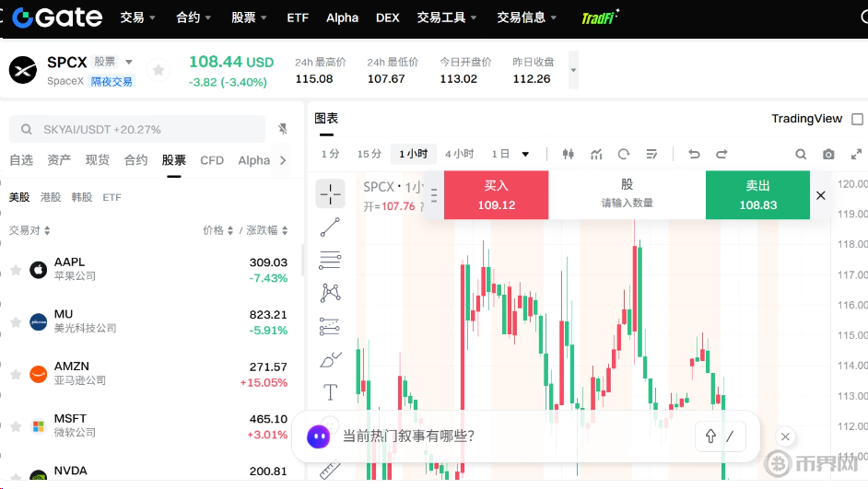This screenshot has width=868, height=489.
Task: Star AAPL as a favorite
Action: (x=16, y=270)
